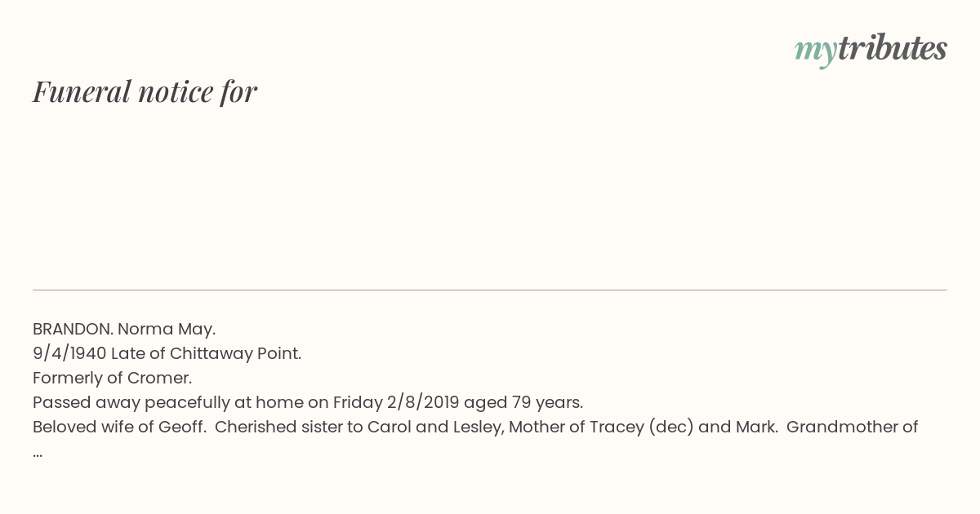Click the mytributes logo
The height and width of the screenshot is (514, 980).
[871, 49]
